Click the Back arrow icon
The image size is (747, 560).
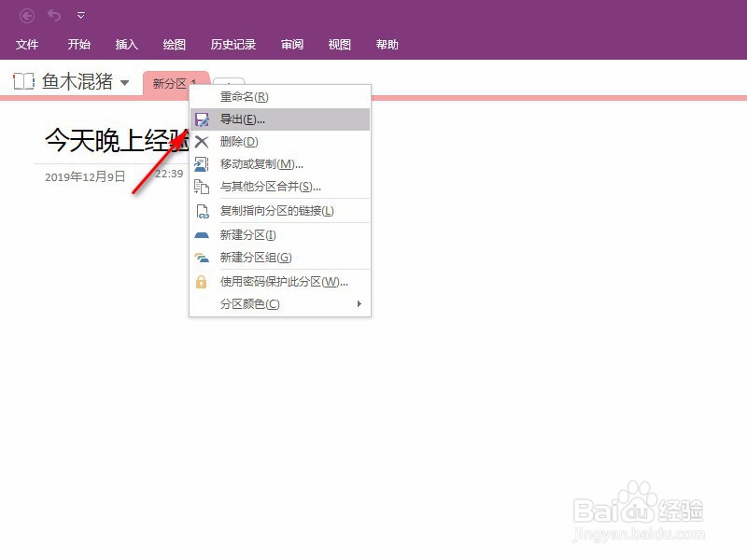27,16
